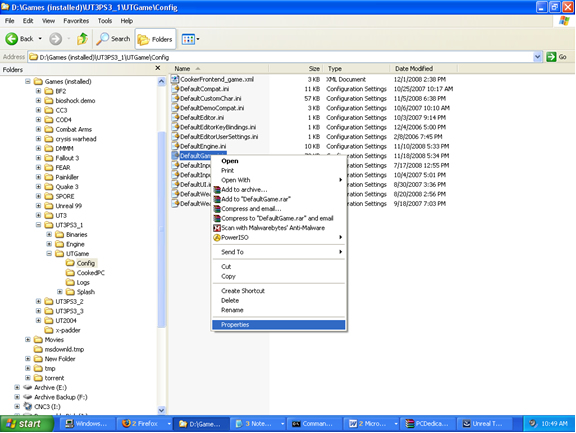The width and height of the screenshot is (576, 433).
Task: Expand Open With submenu
Action: click(x=279, y=180)
